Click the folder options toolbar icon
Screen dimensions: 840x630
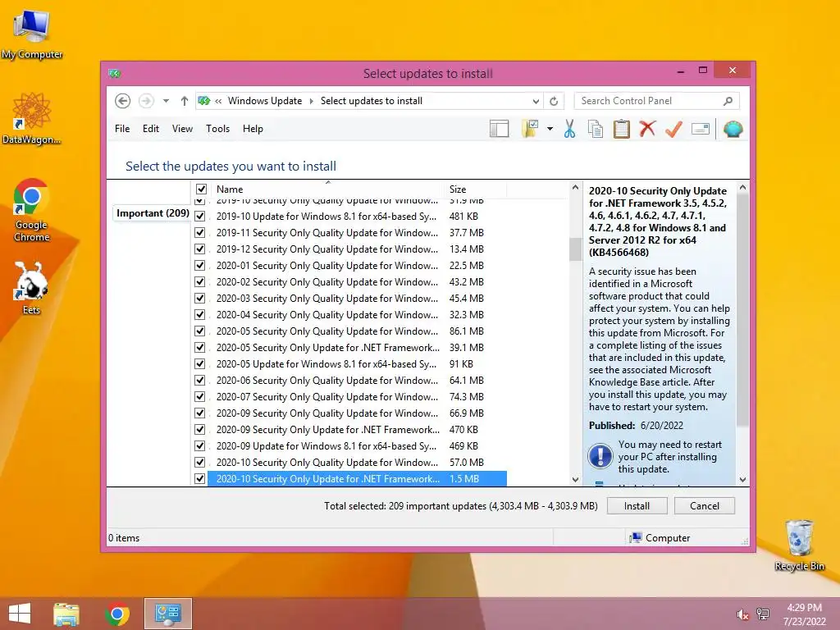[531, 129]
